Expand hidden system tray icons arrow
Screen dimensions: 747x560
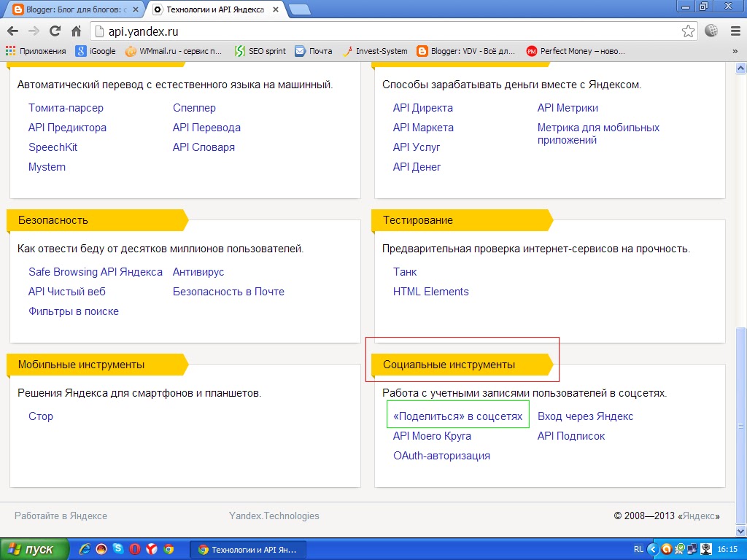tap(653, 550)
